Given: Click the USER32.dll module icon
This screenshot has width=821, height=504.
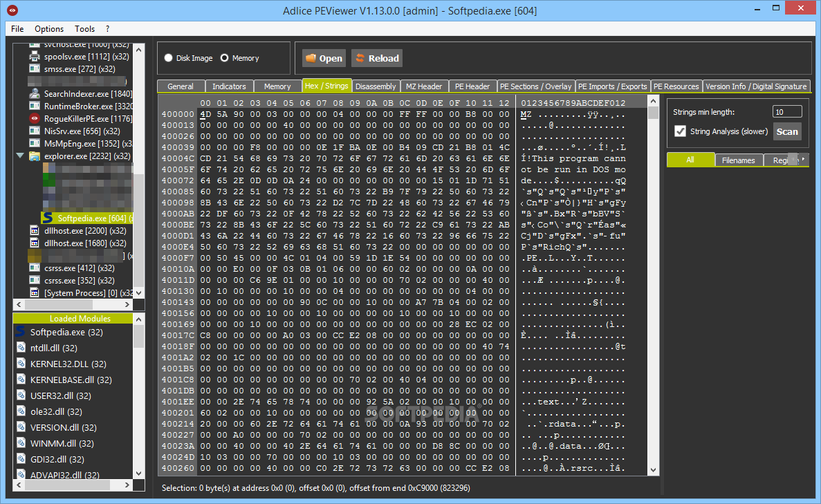Looking at the screenshot, I should click(x=21, y=395).
